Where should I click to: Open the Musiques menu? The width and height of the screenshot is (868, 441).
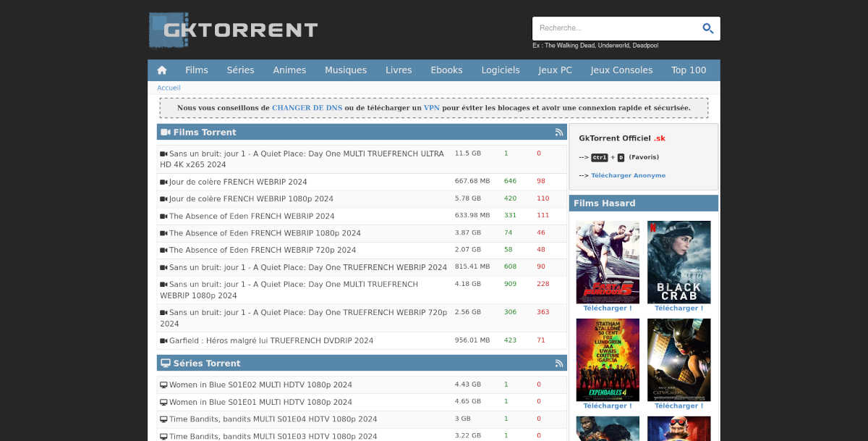tap(346, 70)
